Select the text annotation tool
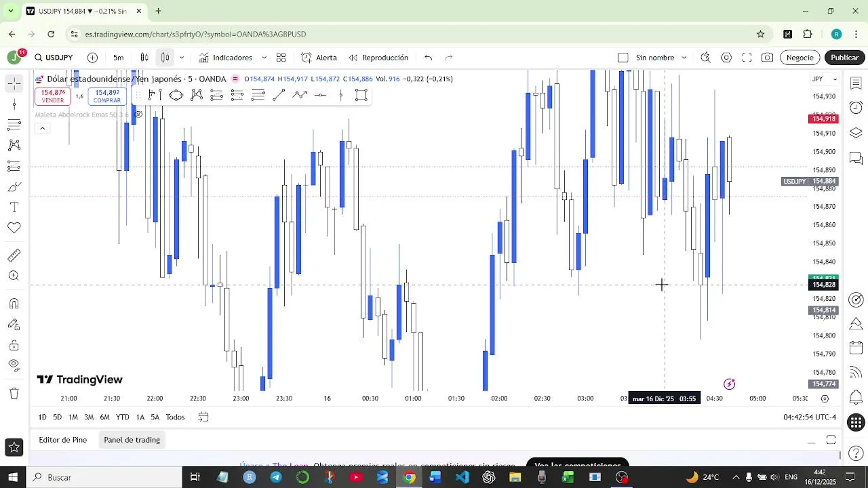Screen dimensions: 868x488 point(14,207)
